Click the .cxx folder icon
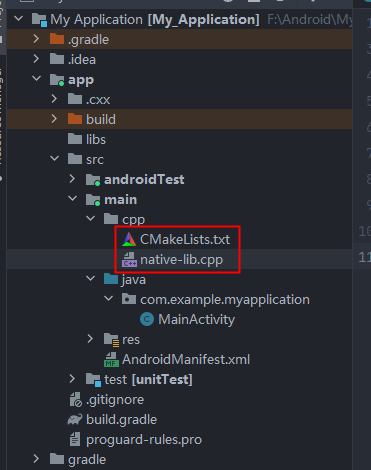 75,99
